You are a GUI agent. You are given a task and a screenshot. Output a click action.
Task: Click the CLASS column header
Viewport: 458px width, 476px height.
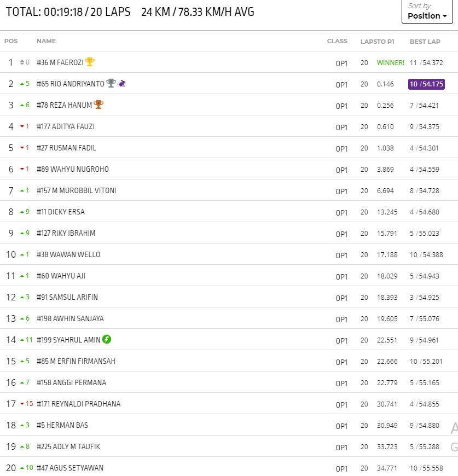pyautogui.click(x=337, y=41)
